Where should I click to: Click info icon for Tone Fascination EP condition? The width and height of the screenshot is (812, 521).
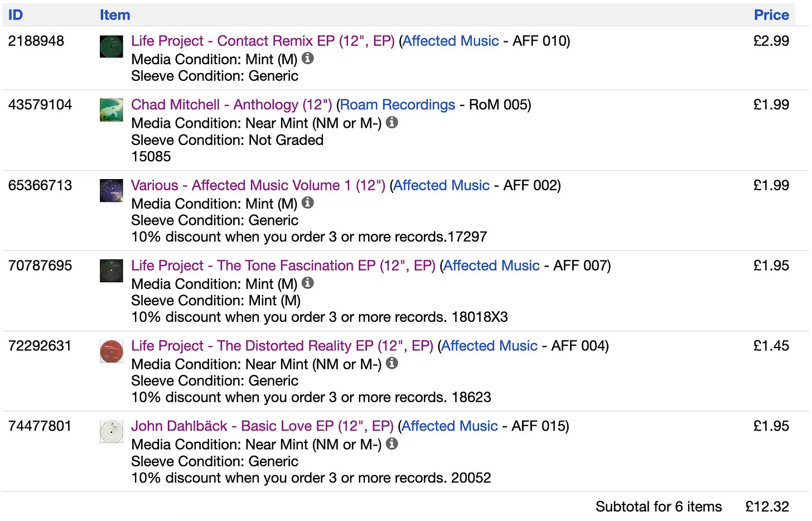point(308,283)
